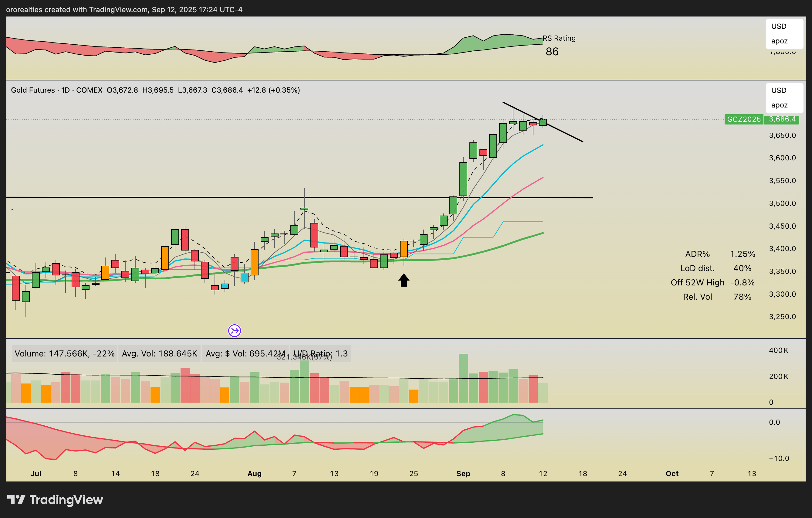This screenshot has width=812, height=518.
Task: Click the cyan candlestick near late July
Action: point(245,278)
